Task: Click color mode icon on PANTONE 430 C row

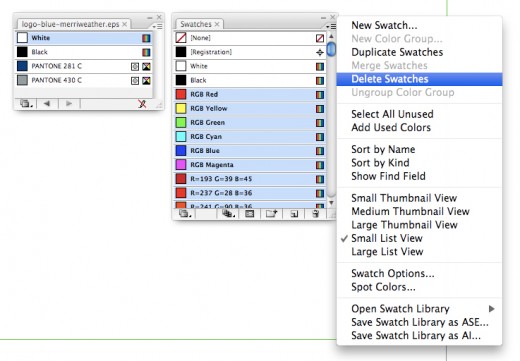Action: coord(146,80)
